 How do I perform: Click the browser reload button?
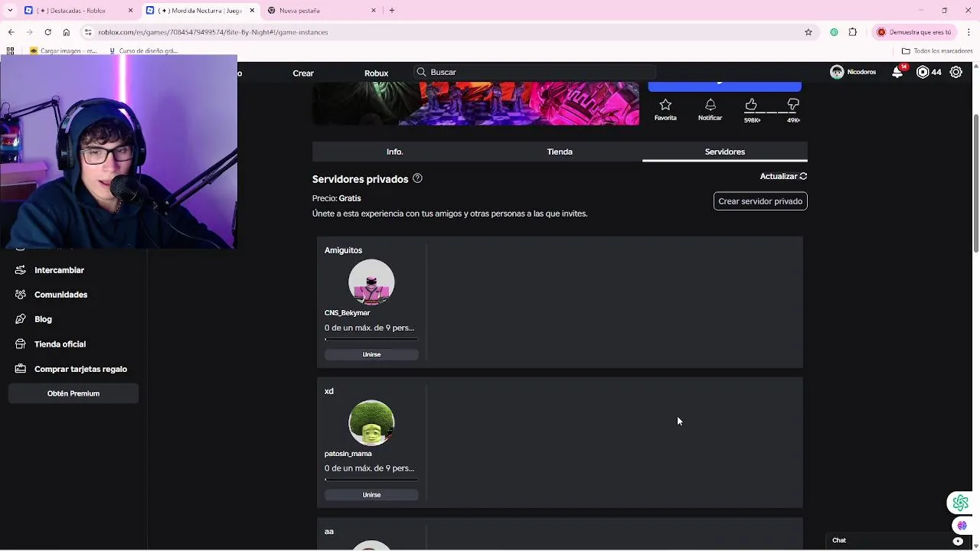tap(47, 32)
